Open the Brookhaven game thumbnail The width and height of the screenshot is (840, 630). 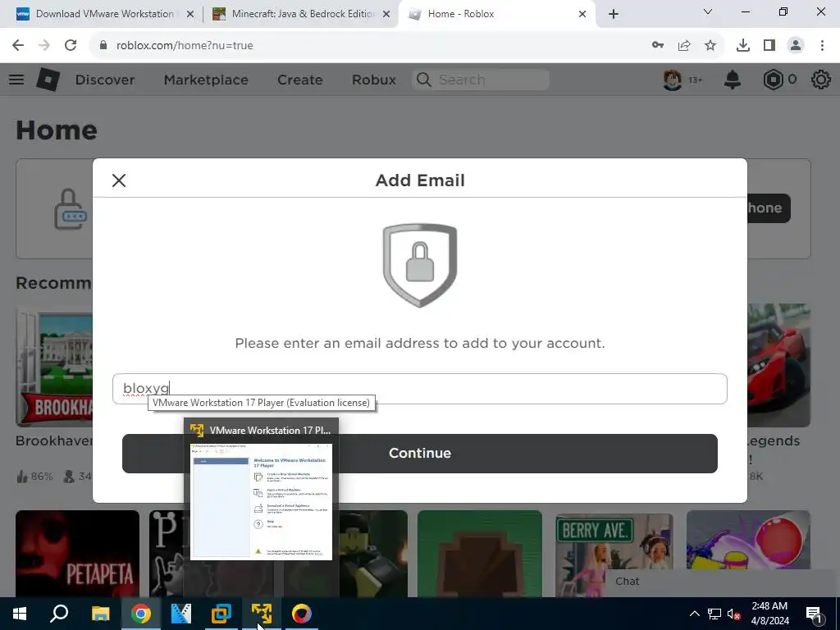(x=53, y=367)
